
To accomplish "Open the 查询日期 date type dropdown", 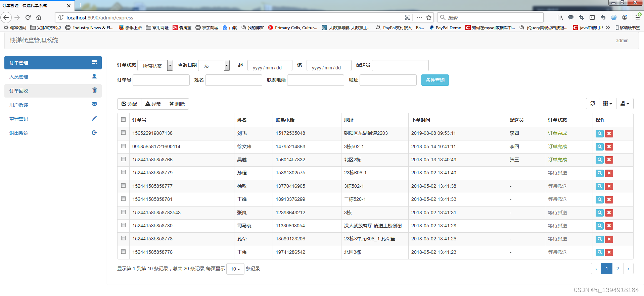I will tap(214, 65).
